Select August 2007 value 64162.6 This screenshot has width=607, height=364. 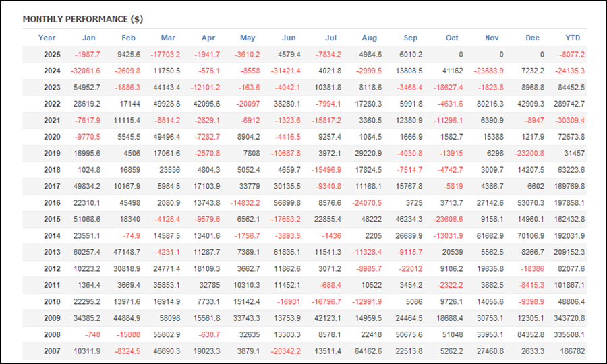tap(366, 351)
